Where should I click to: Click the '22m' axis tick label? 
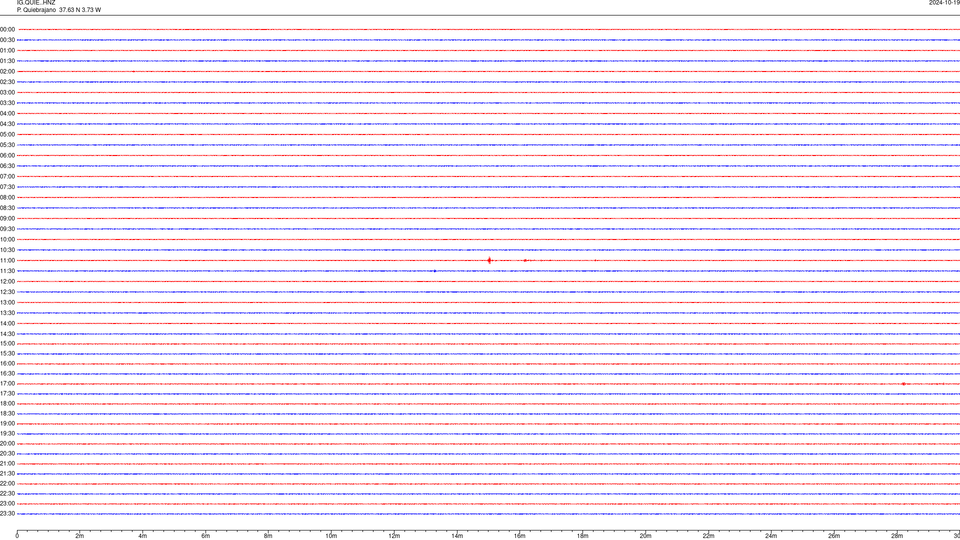(x=708, y=536)
